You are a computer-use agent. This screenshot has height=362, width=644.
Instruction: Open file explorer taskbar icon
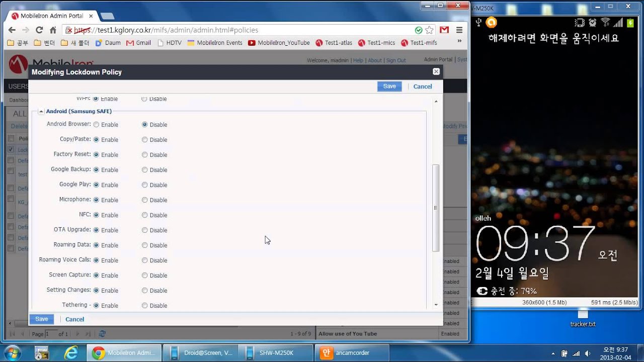pyautogui.click(x=42, y=353)
